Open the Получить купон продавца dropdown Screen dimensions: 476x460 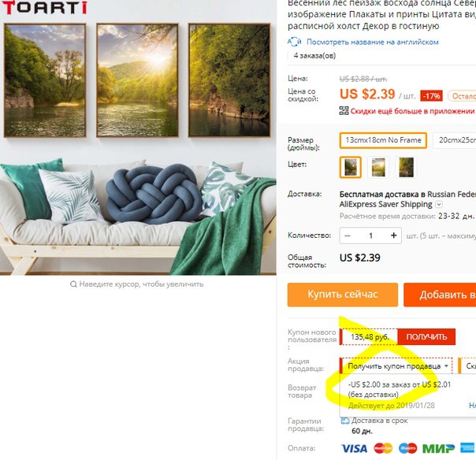pyautogui.click(x=396, y=366)
